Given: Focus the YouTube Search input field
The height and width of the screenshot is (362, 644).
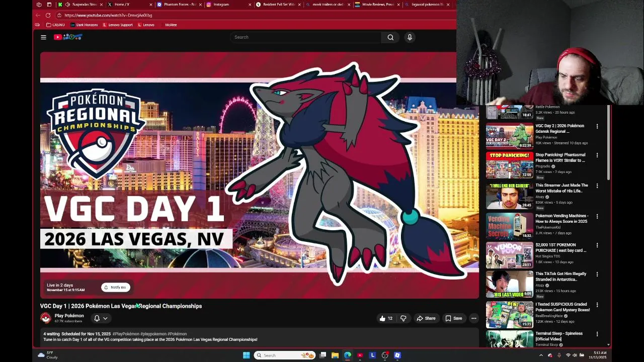Looking at the screenshot, I should pos(306,37).
